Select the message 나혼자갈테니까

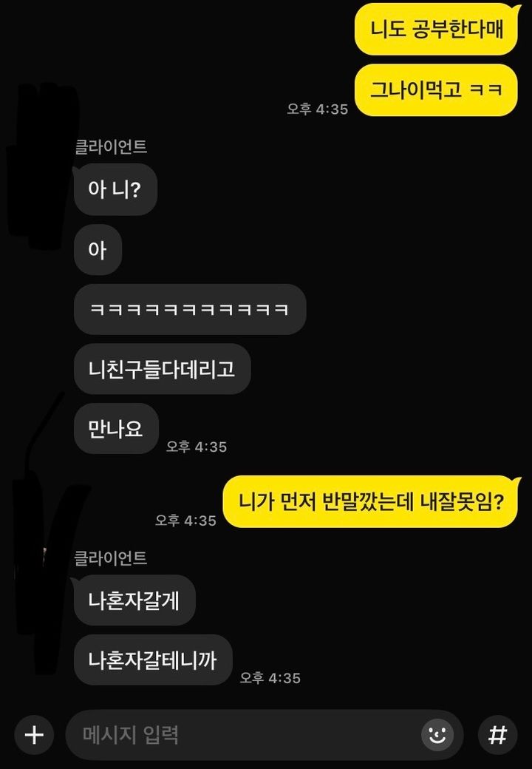(x=153, y=660)
